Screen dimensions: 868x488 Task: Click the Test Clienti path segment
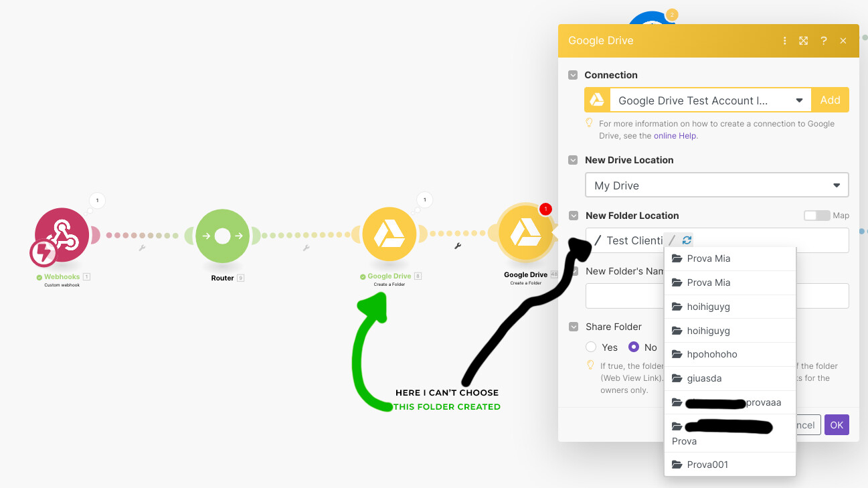pos(634,240)
